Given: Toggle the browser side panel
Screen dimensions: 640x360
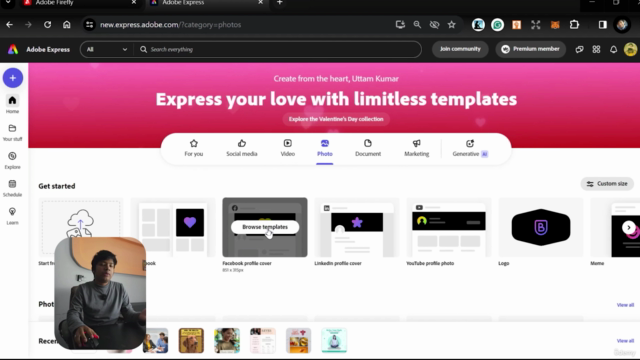Looking at the screenshot, I should click(x=602, y=25).
